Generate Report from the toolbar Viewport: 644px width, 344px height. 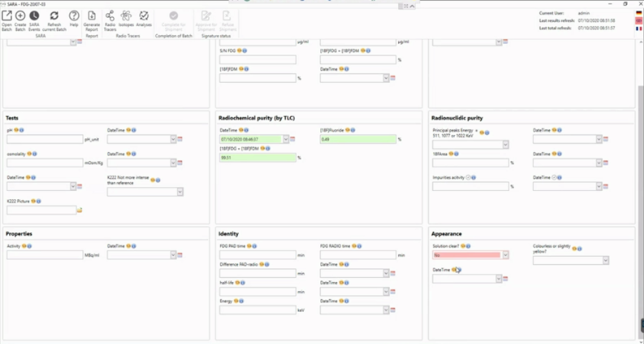click(x=92, y=16)
